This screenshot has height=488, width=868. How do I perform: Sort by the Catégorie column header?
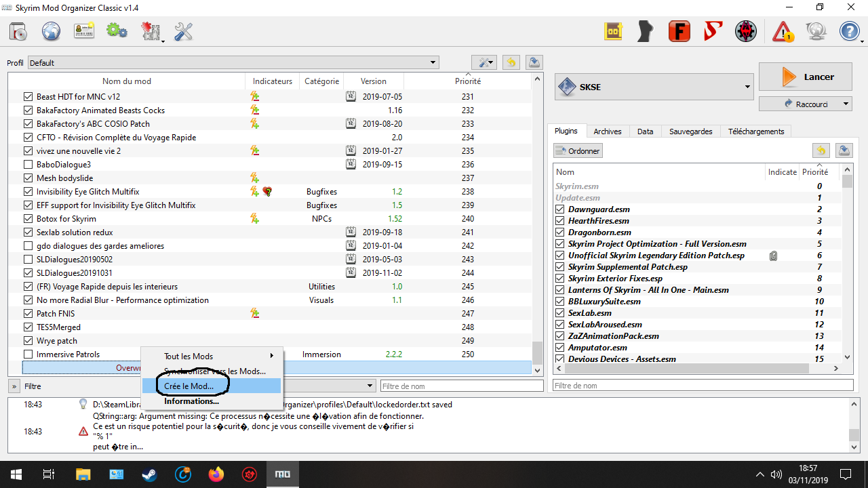(321, 81)
